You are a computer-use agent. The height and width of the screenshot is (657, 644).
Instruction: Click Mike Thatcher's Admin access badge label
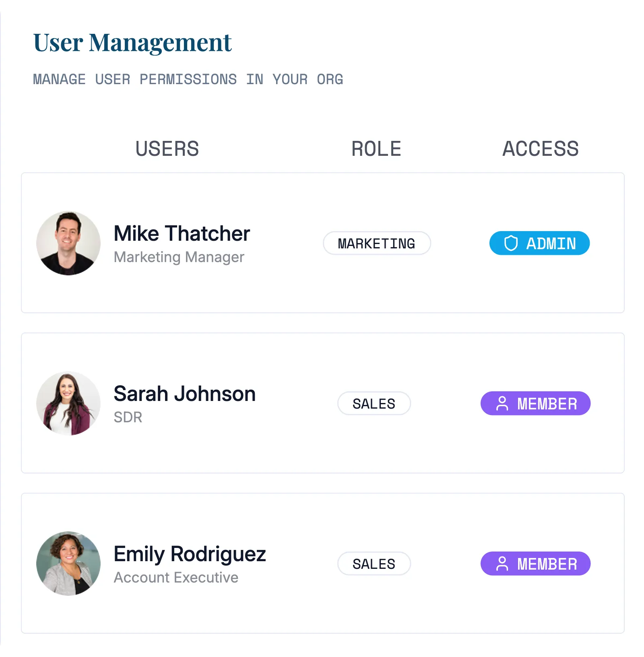click(551, 244)
